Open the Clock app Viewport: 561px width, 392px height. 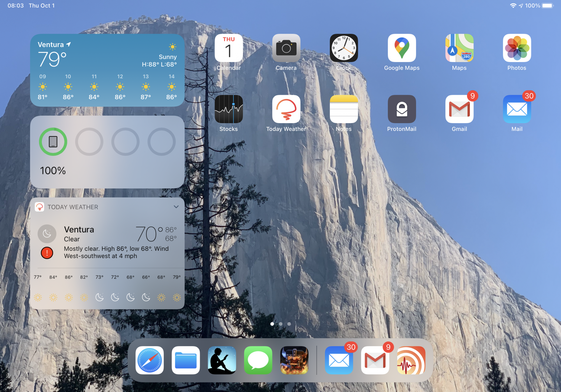[x=344, y=48]
